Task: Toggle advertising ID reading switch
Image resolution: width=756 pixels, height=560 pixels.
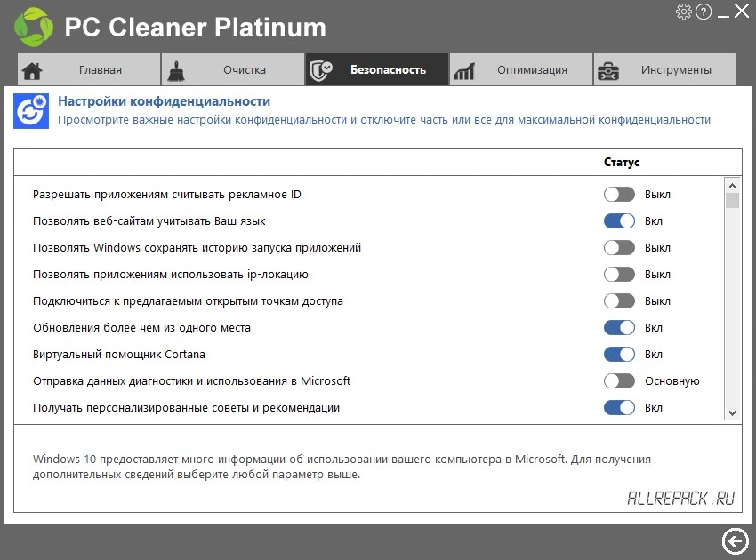Action: pos(619,194)
